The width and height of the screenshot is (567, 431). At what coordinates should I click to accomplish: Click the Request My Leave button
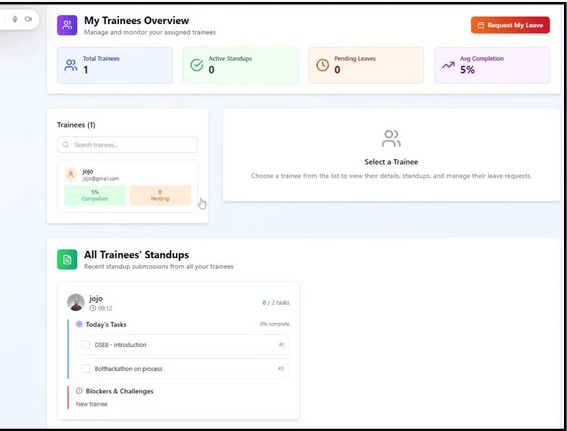(x=510, y=25)
